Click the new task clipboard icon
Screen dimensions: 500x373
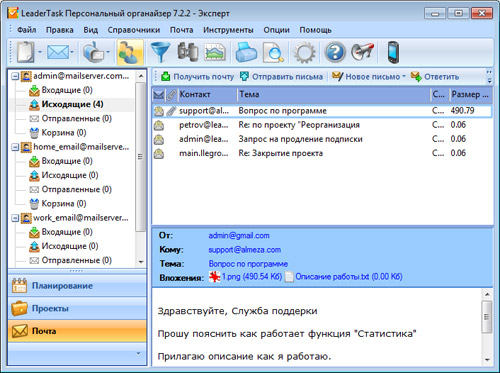[26, 52]
